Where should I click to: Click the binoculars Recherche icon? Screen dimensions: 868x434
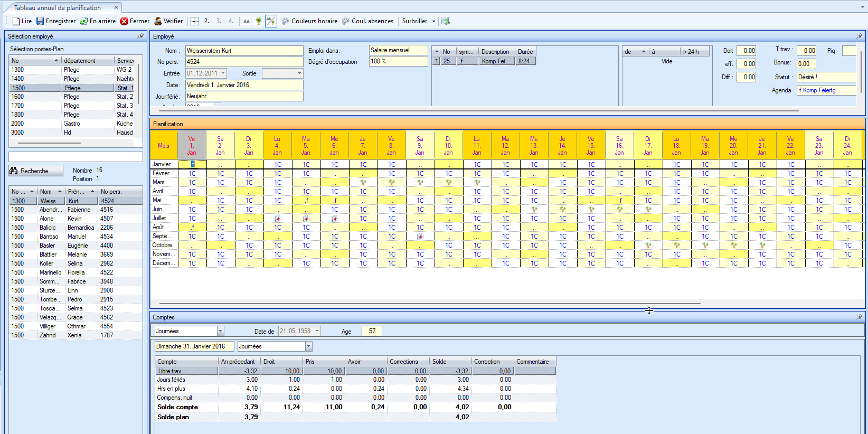pyautogui.click(x=14, y=171)
